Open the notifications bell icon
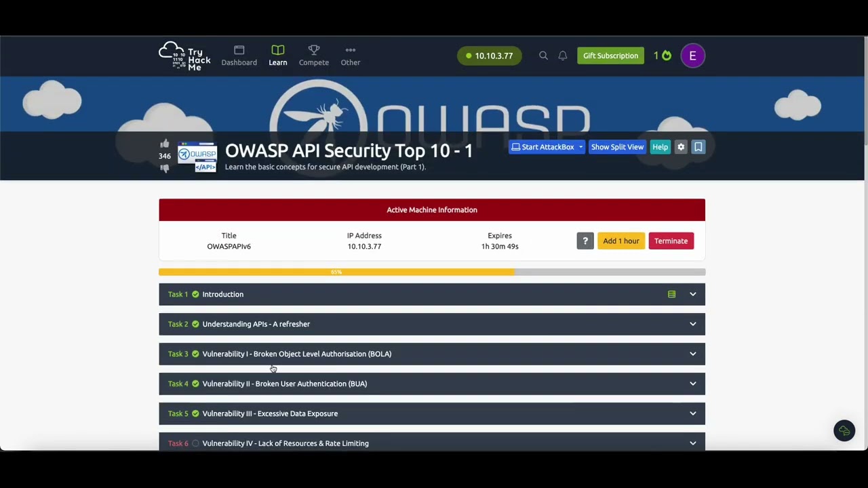868x488 pixels. [563, 56]
